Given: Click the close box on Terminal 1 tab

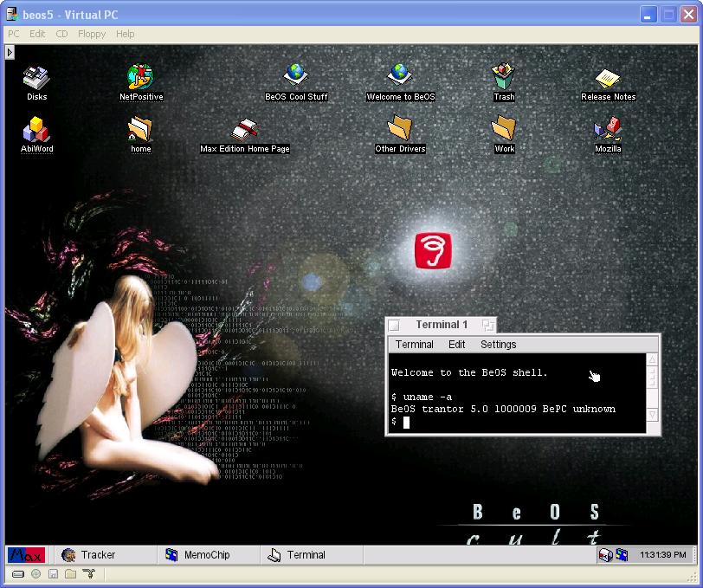Looking at the screenshot, I should click(x=394, y=325).
